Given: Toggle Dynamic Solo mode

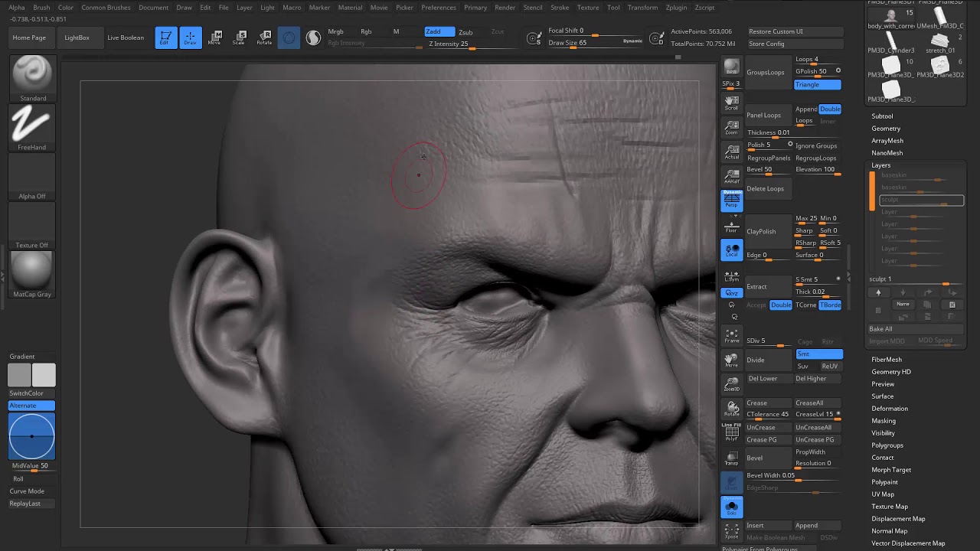Looking at the screenshot, I should pyautogui.click(x=732, y=507).
